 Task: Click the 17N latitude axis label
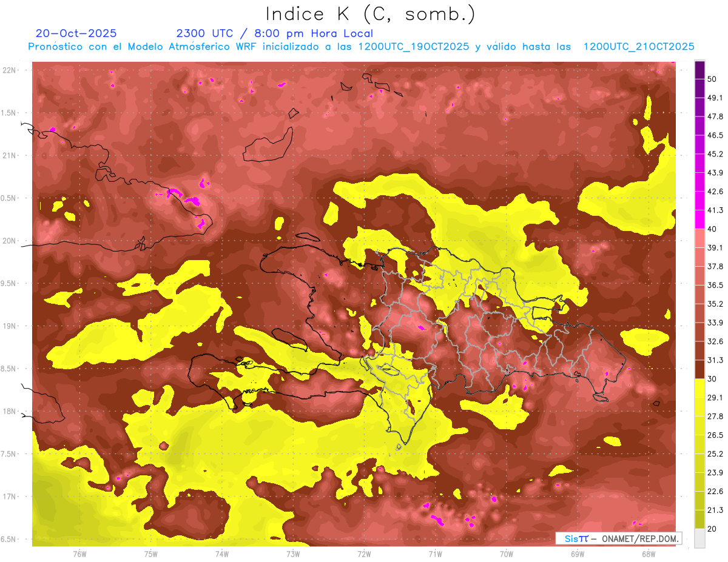coord(9,497)
